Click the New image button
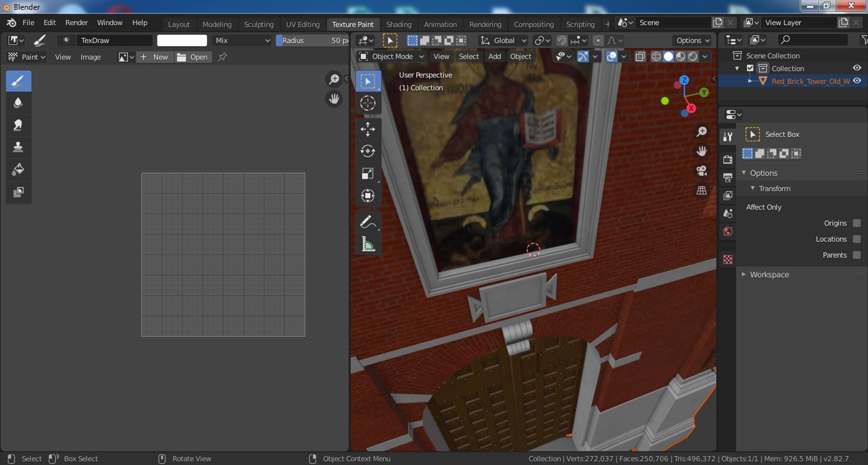The width and height of the screenshot is (868, 465). [154, 57]
